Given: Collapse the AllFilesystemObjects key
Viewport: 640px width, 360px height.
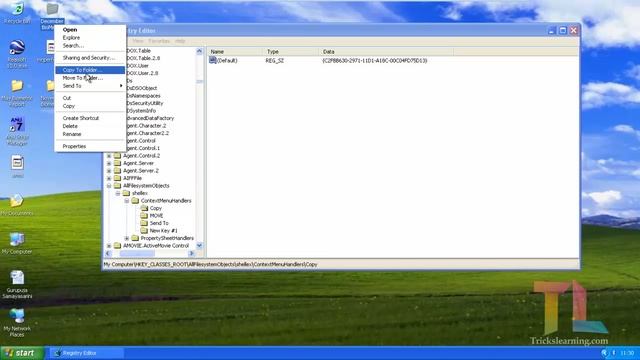Looking at the screenshot, I should coord(109,186).
